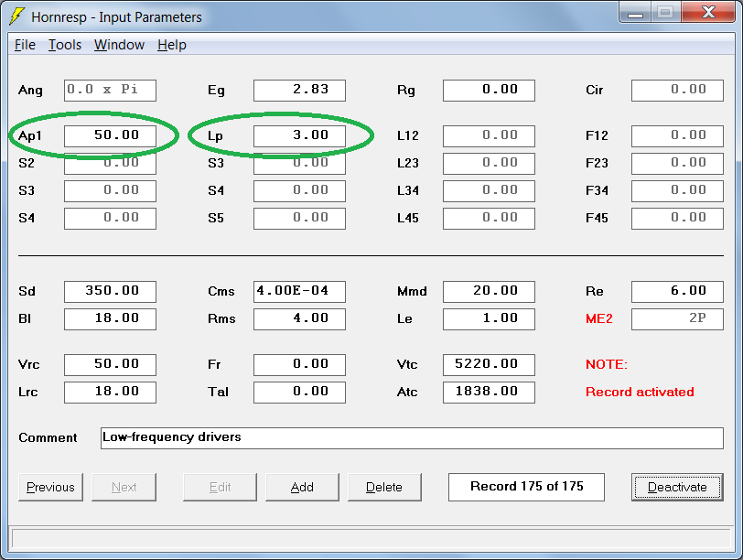This screenshot has width=743, height=560.
Task: Click the Previous record button
Action: tap(50, 487)
